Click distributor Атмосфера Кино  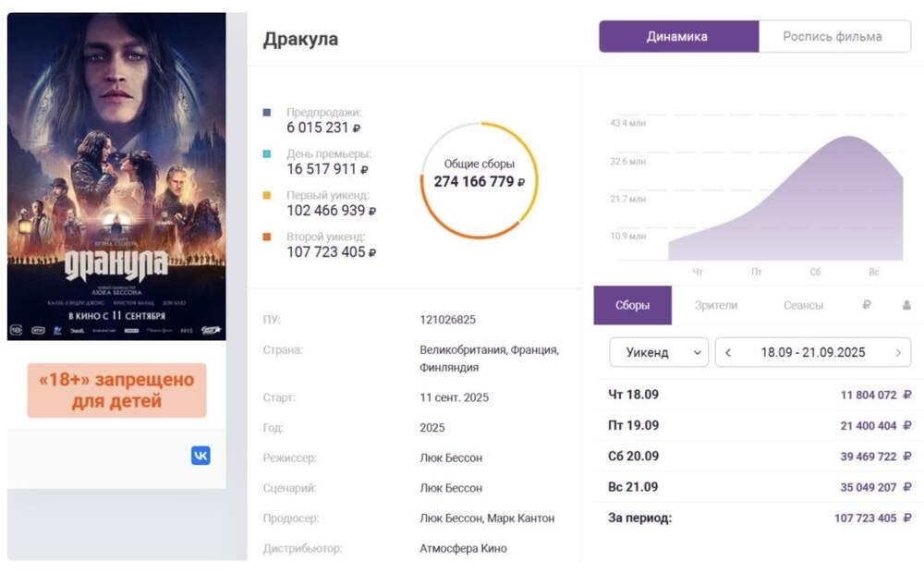(463, 548)
